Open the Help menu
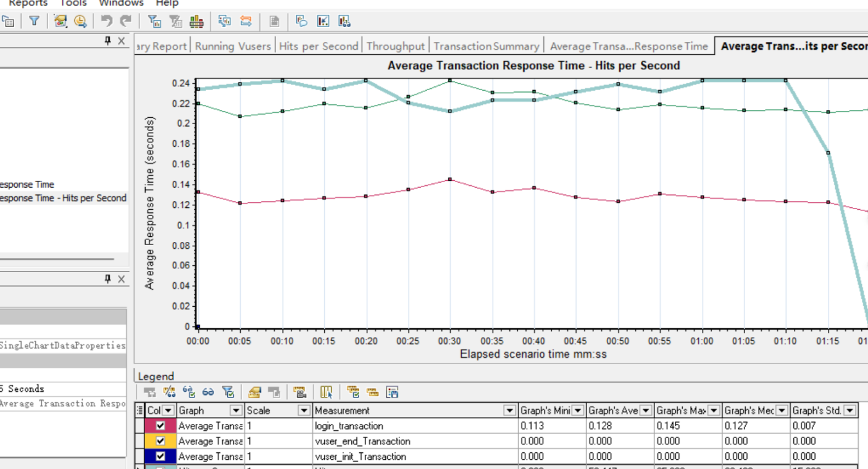 [x=167, y=4]
